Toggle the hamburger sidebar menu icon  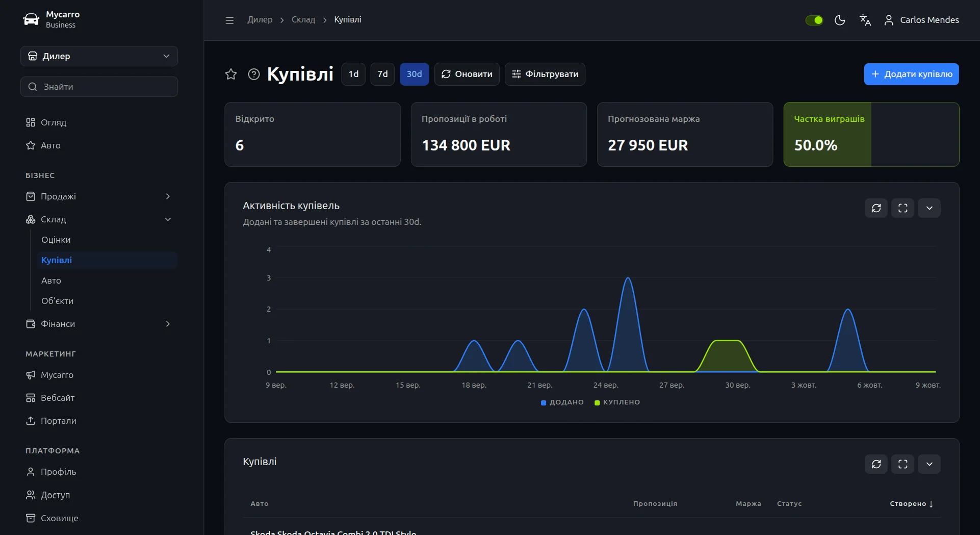point(229,20)
